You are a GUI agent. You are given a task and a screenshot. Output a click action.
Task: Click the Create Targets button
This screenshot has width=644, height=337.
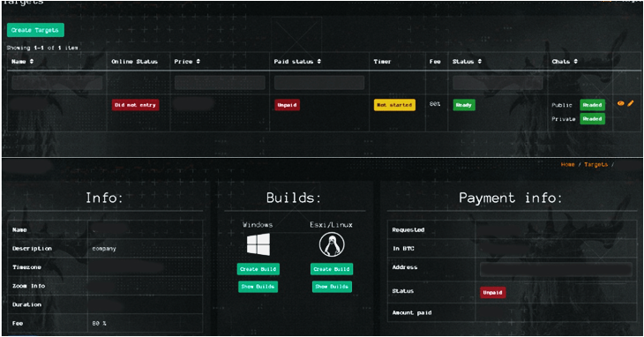click(x=35, y=30)
